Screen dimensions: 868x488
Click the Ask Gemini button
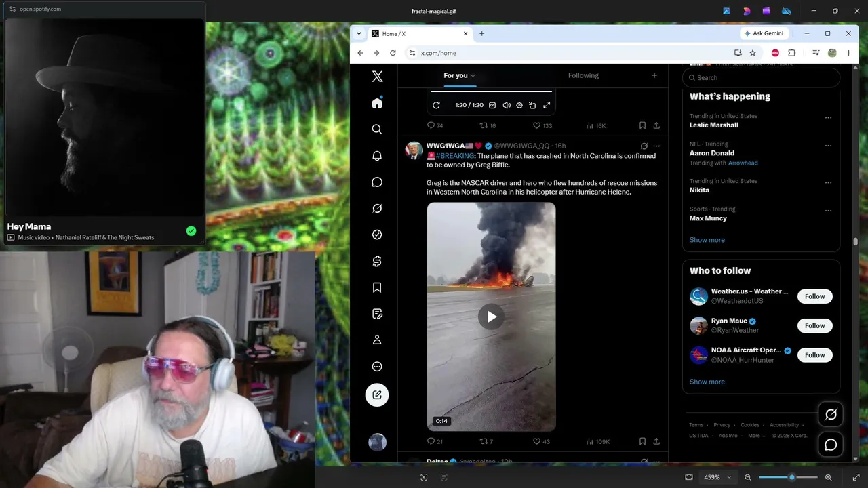(x=764, y=33)
